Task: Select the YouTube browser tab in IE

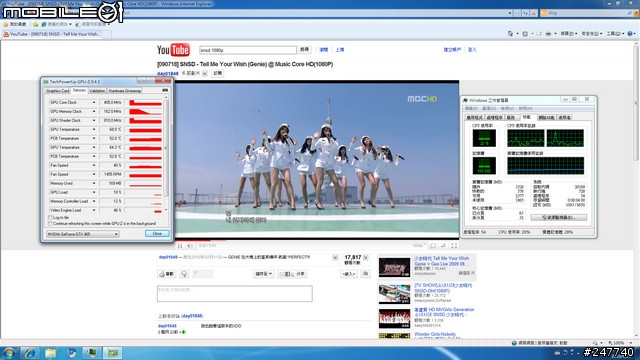Action: [51, 34]
